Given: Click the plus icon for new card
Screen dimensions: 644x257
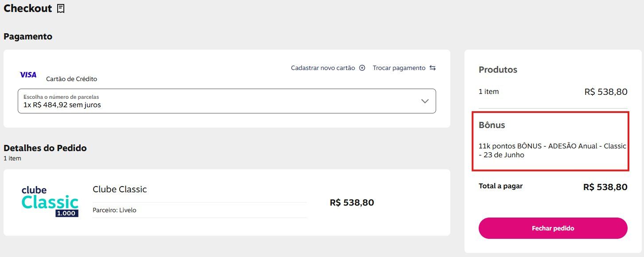Looking at the screenshot, I should pos(362,68).
